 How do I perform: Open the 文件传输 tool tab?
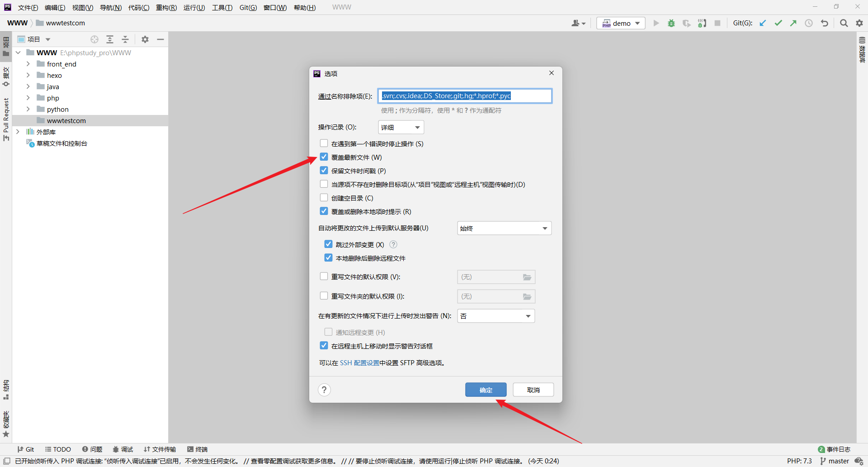(160, 449)
